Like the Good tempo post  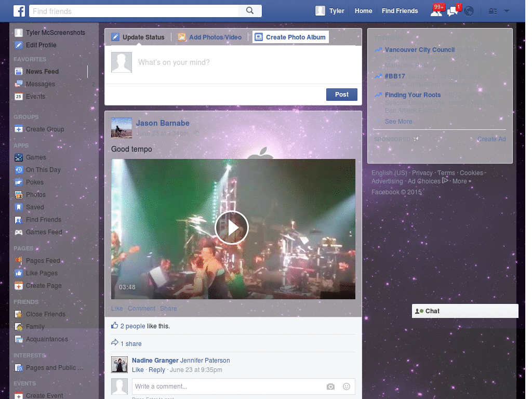(117, 309)
